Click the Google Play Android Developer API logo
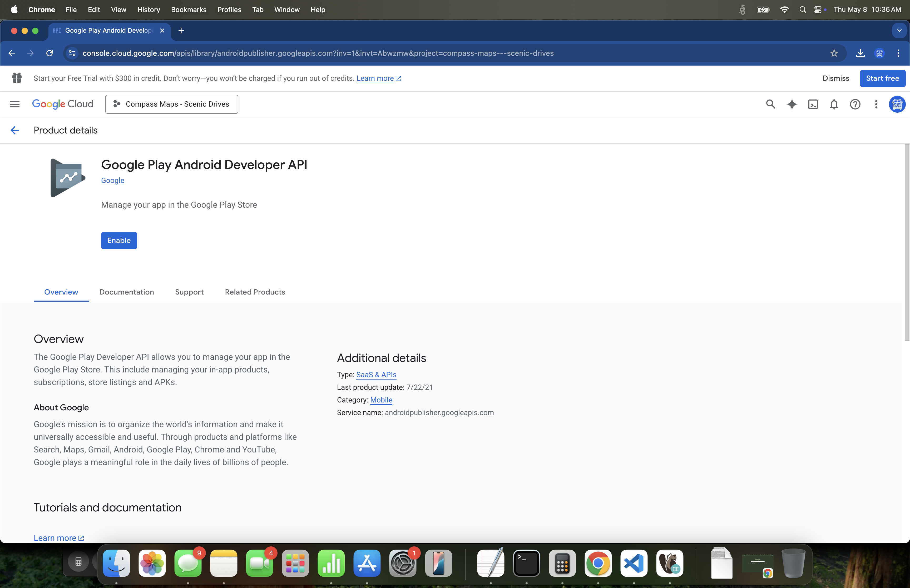 pos(68,178)
